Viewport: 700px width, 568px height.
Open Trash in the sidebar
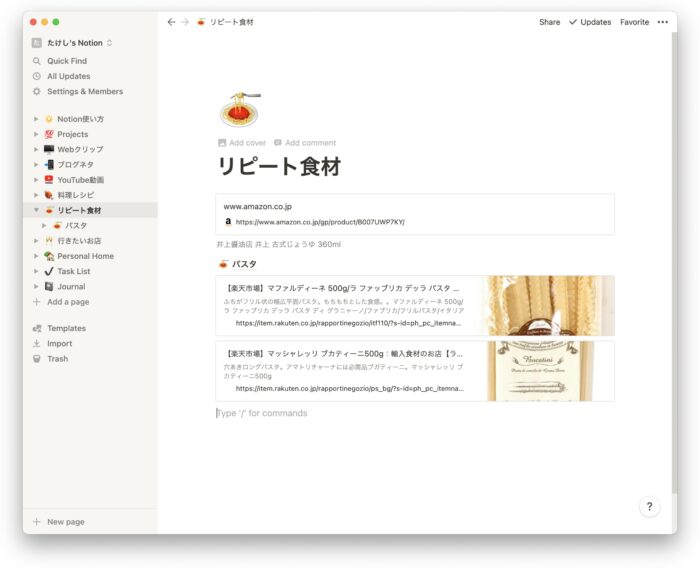(x=58, y=358)
